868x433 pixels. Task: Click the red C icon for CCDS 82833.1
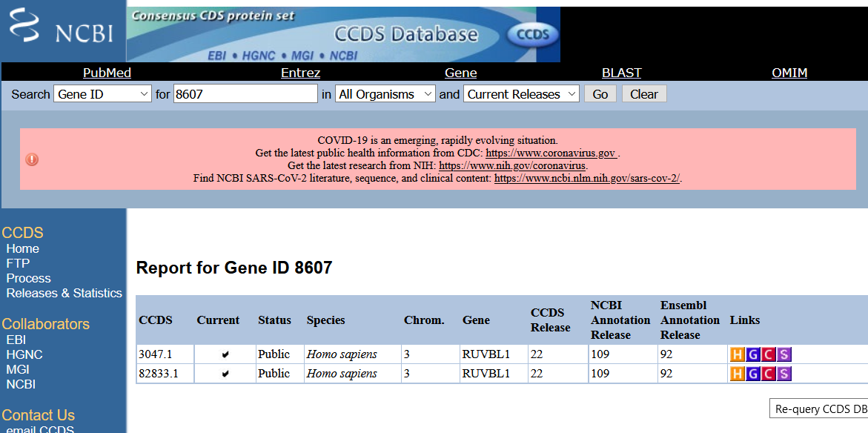click(x=769, y=374)
